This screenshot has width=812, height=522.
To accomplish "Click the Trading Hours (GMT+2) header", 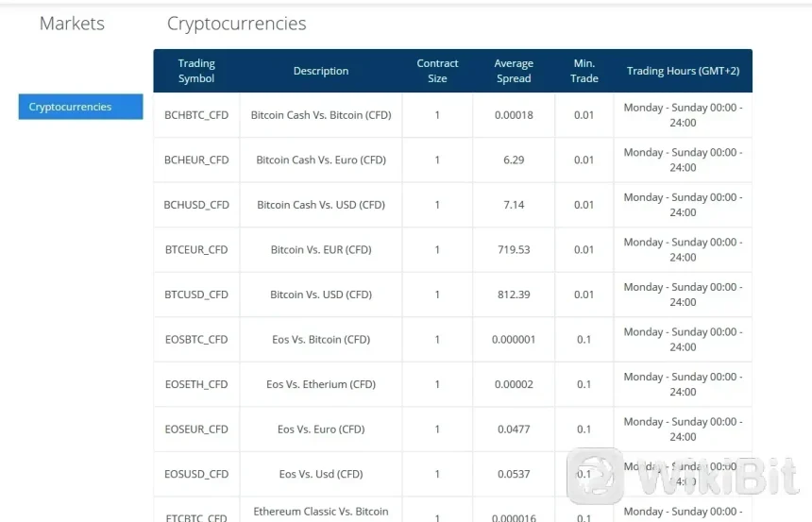I will pyautogui.click(x=683, y=71).
